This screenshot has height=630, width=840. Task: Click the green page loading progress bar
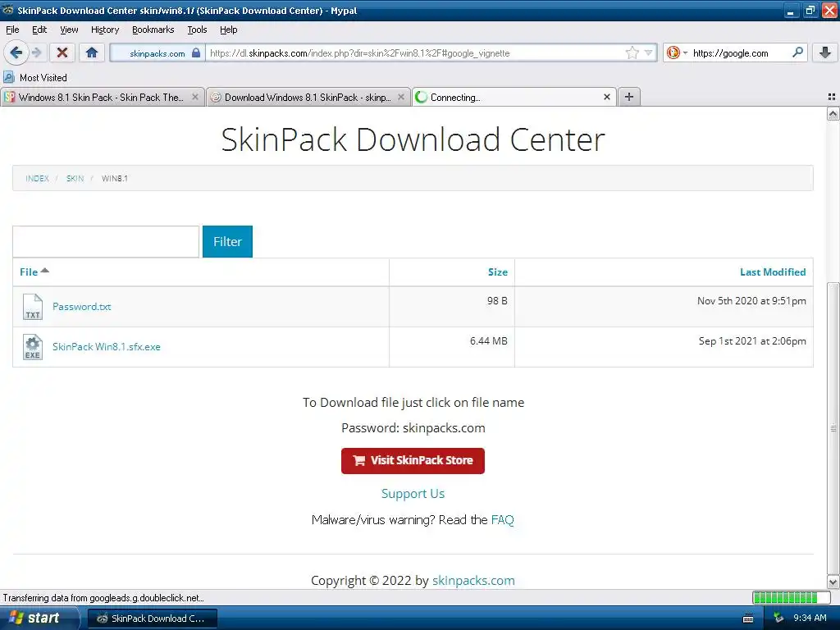pos(791,597)
